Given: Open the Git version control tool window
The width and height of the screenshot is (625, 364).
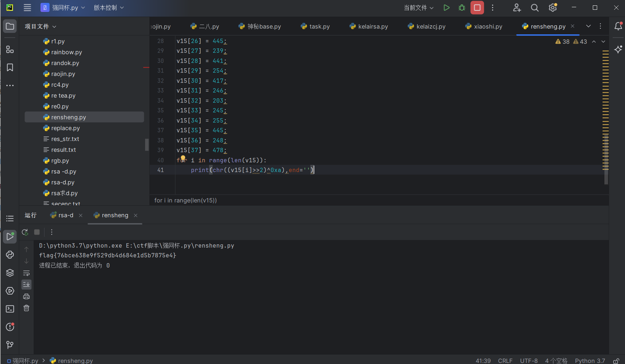Looking at the screenshot, I should 10,345.
